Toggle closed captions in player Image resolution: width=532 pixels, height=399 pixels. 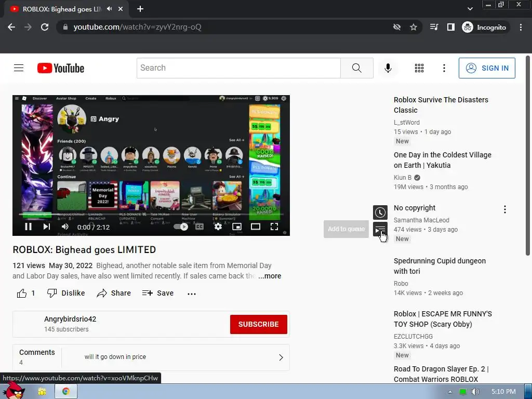pyautogui.click(x=199, y=227)
